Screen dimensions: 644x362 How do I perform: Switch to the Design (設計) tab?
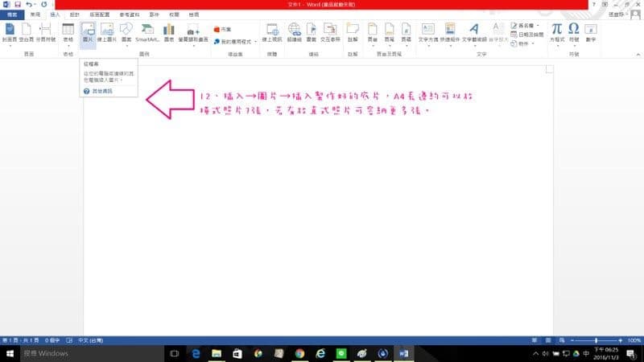[x=74, y=14]
